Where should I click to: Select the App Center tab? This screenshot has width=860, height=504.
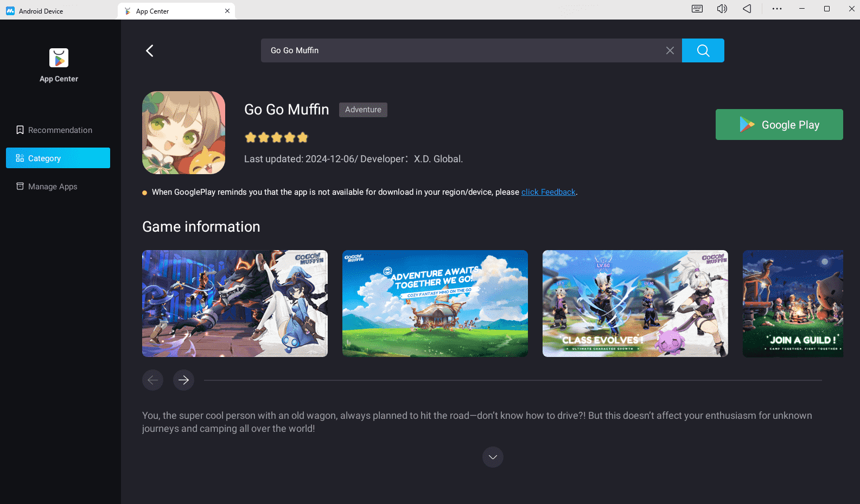tap(176, 11)
